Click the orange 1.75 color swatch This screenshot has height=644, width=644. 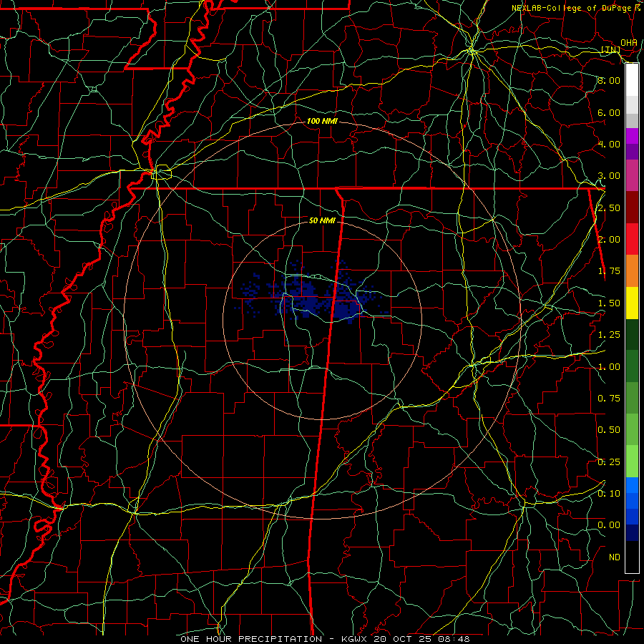click(x=632, y=270)
